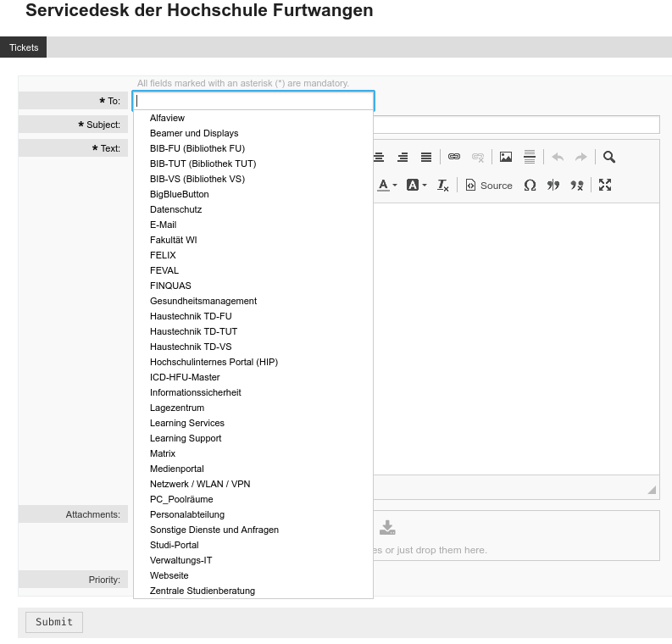672x644 pixels.
Task: Click the Submit button
Action: point(54,622)
